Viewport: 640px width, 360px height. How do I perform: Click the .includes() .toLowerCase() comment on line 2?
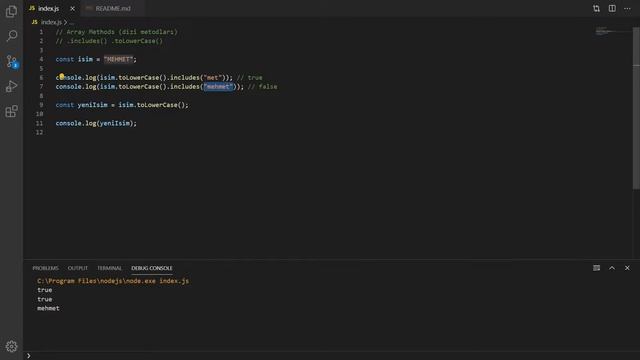point(109,41)
